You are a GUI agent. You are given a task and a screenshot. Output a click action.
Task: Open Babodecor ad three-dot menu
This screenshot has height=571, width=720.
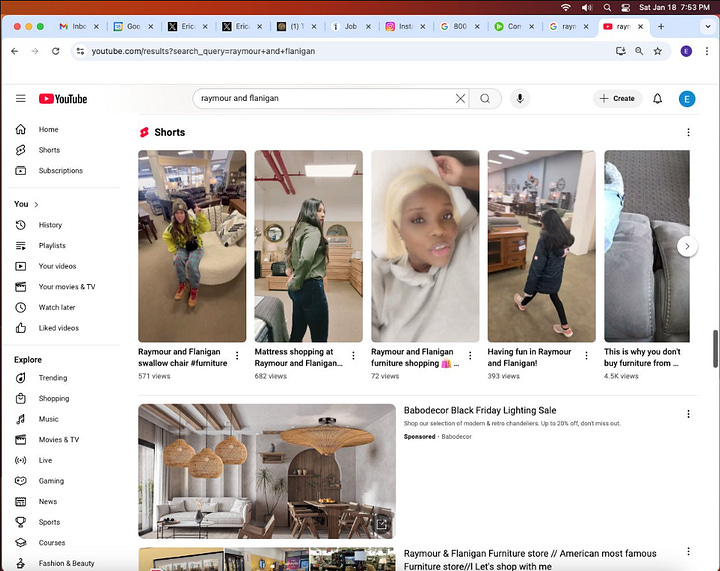pos(688,414)
